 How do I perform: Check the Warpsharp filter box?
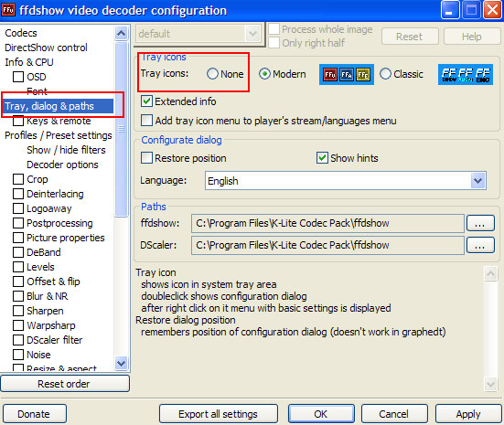pos(18,325)
